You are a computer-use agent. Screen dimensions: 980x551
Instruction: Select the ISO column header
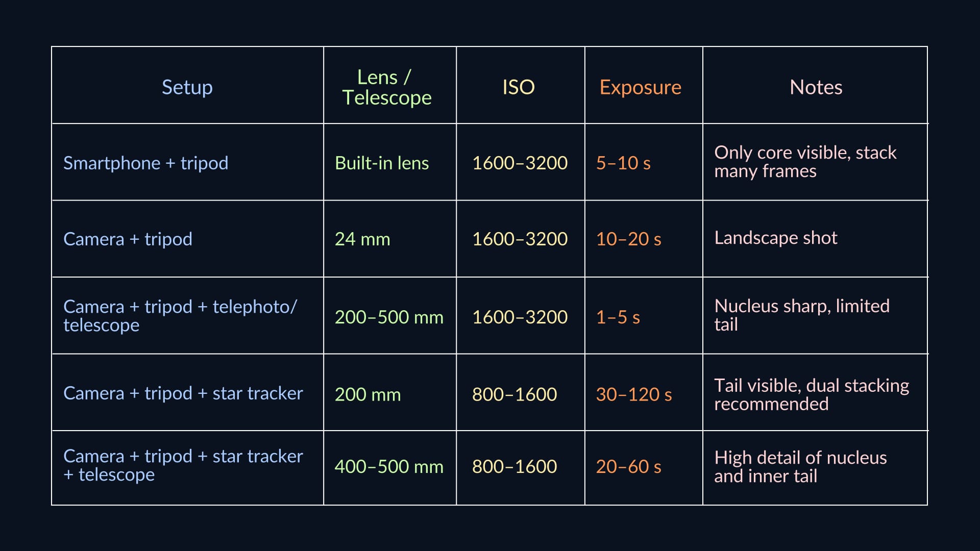(519, 87)
